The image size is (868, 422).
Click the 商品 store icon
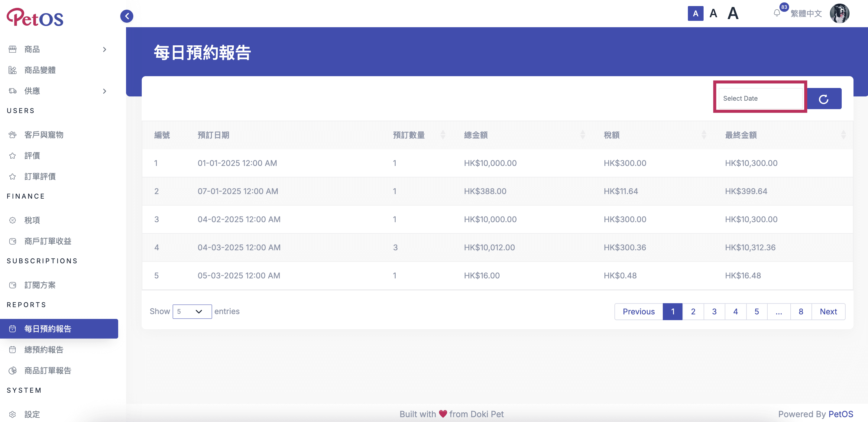coord(12,49)
